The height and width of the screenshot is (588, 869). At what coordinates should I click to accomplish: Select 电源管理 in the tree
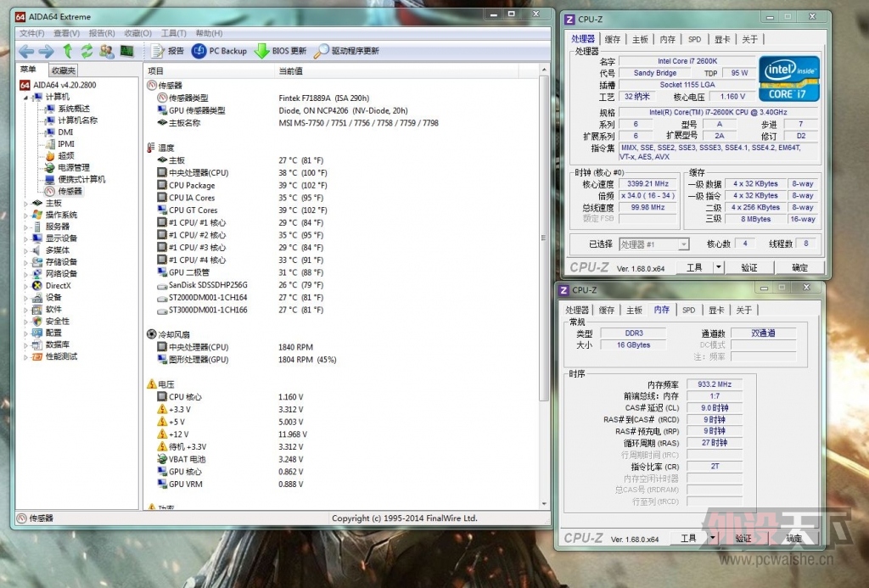[x=67, y=167]
